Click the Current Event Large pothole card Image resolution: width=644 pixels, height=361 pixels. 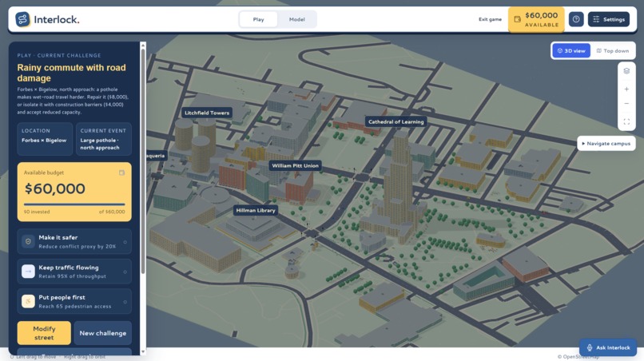tap(104, 139)
